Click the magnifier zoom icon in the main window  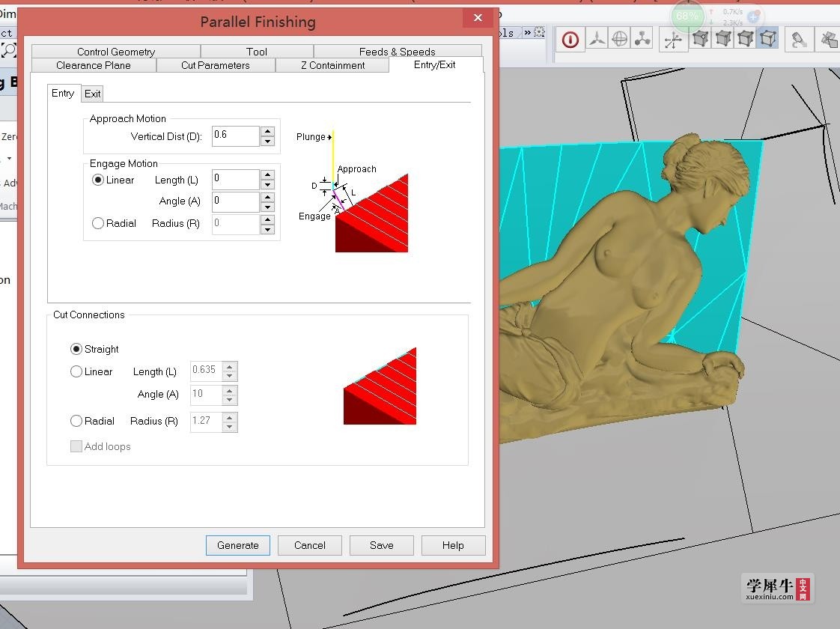8,50
